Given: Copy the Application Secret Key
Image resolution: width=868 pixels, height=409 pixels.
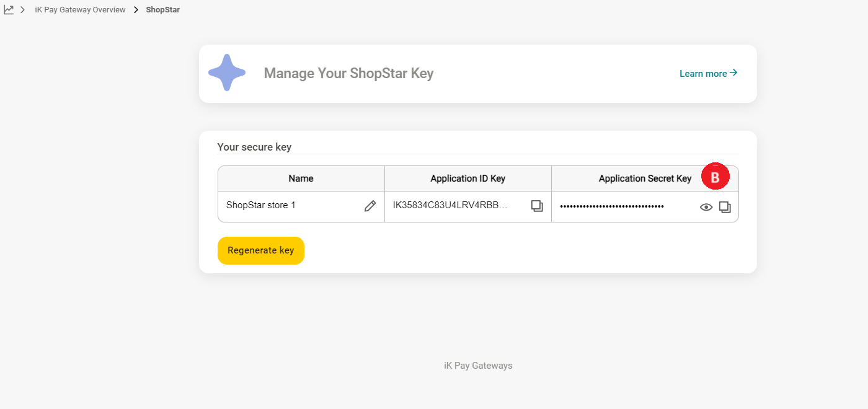Looking at the screenshot, I should 725,207.
